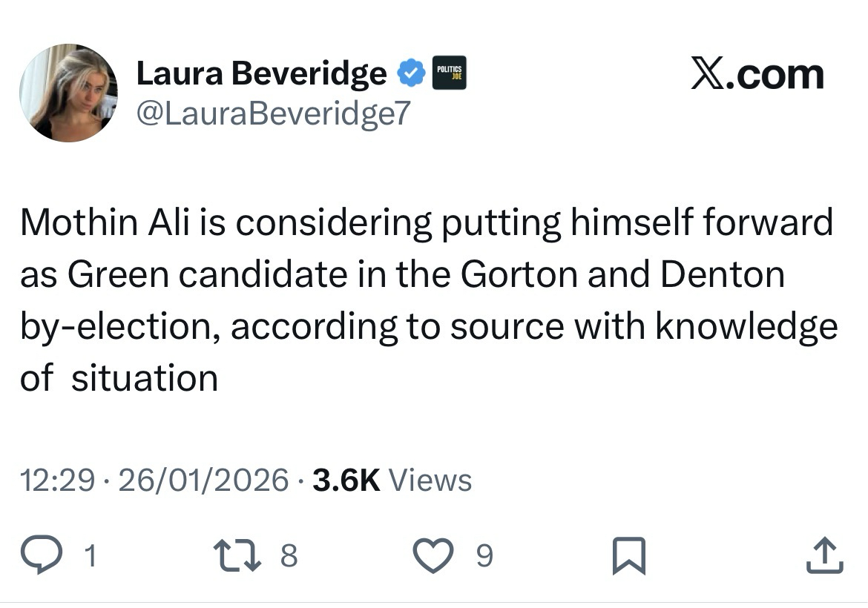Open the @LauraBeveridge7 handle link
This screenshot has height=608, width=868.
pyautogui.click(x=273, y=113)
